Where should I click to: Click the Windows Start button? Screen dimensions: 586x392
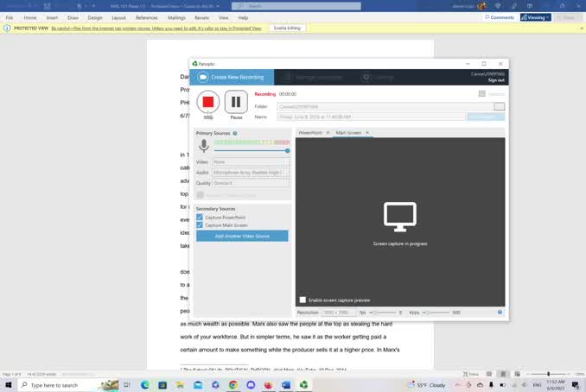(10, 385)
